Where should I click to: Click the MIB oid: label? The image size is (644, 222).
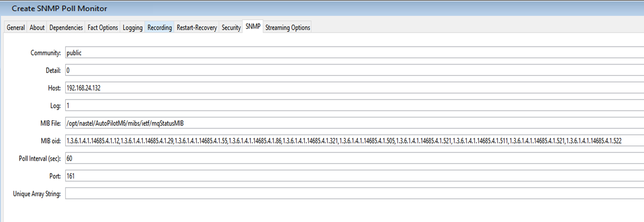tap(51, 141)
